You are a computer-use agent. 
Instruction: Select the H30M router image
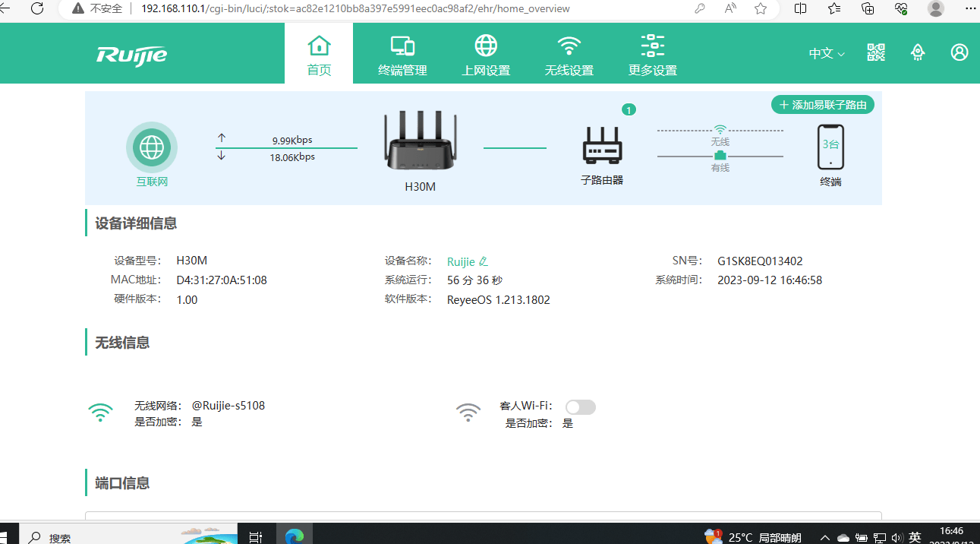click(421, 141)
